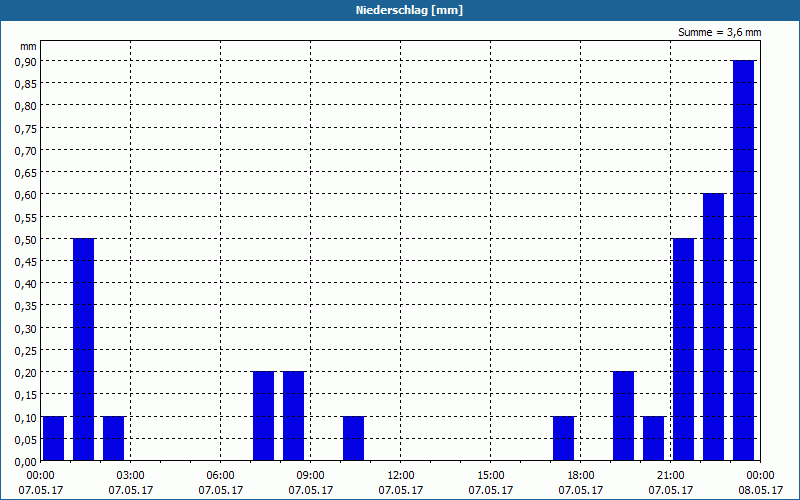
Task: Click the 0,10 mm bar after 10:00
Action: [x=353, y=438]
